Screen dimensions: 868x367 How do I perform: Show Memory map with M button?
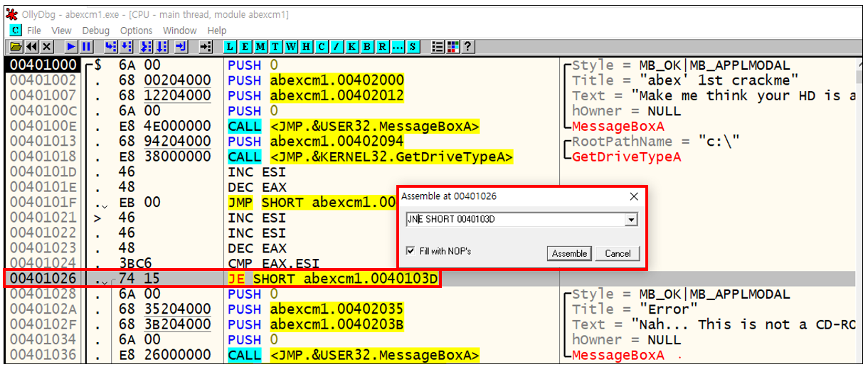[261, 47]
